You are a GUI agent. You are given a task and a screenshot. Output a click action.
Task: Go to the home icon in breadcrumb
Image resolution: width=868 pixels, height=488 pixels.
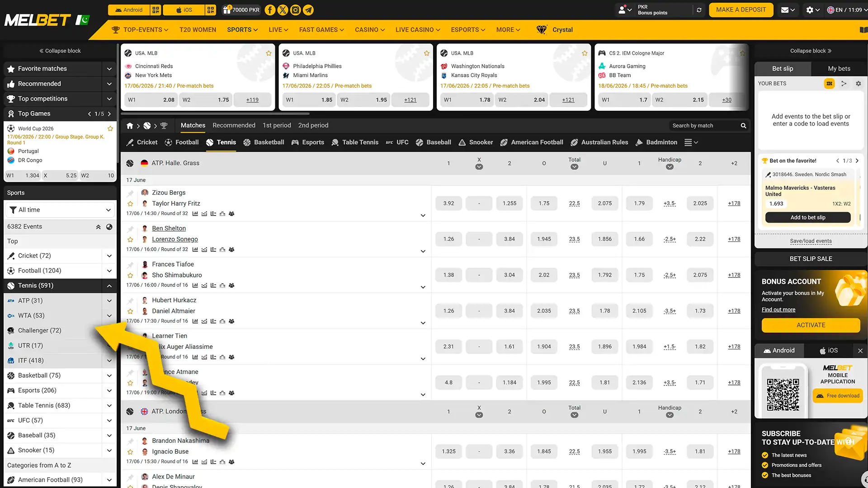pyautogui.click(x=130, y=126)
